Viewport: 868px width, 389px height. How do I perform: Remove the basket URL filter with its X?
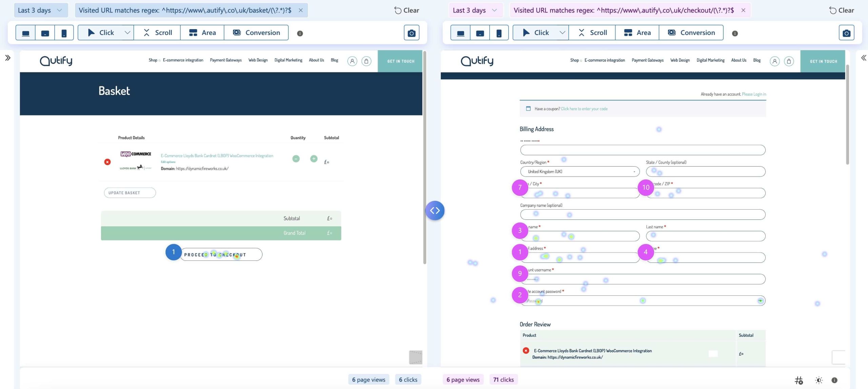pos(300,10)
